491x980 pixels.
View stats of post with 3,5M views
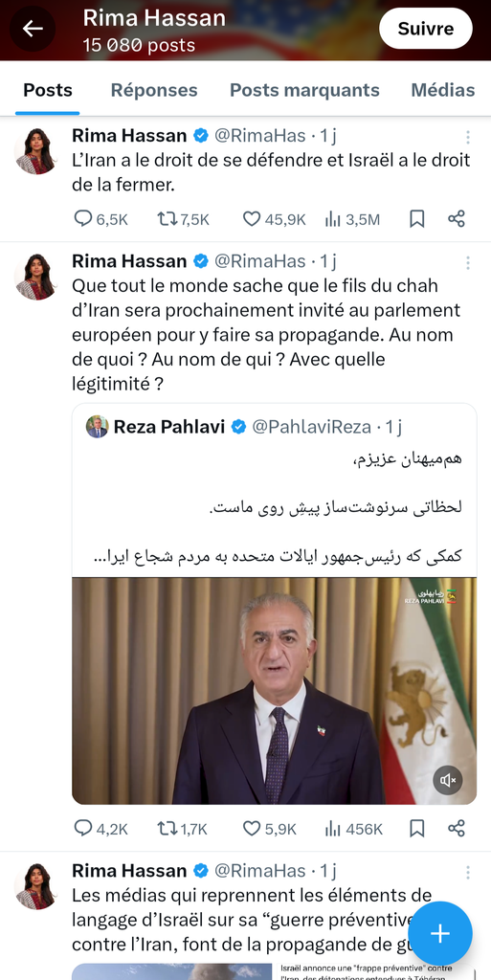(352, 219)
